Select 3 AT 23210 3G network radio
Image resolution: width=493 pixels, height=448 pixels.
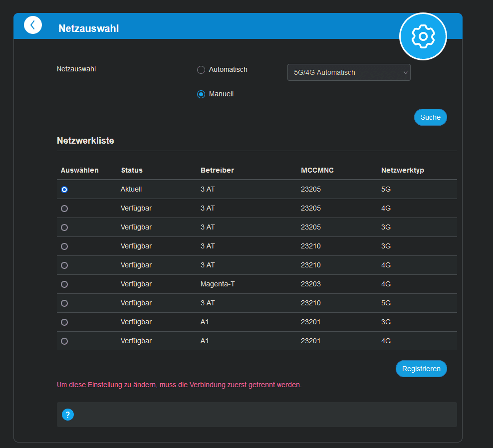pyautogui.click(x=64, y=246)
